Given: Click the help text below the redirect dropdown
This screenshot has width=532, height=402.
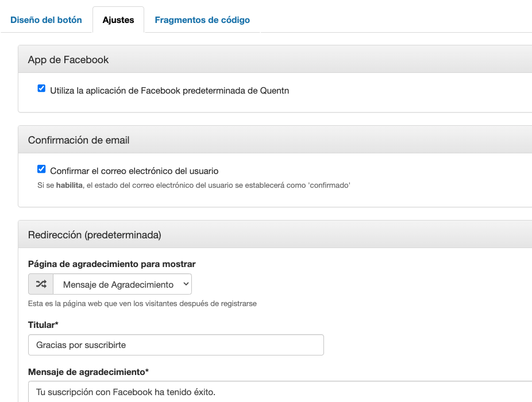Looking at the screenshot, I should (142, 303).
